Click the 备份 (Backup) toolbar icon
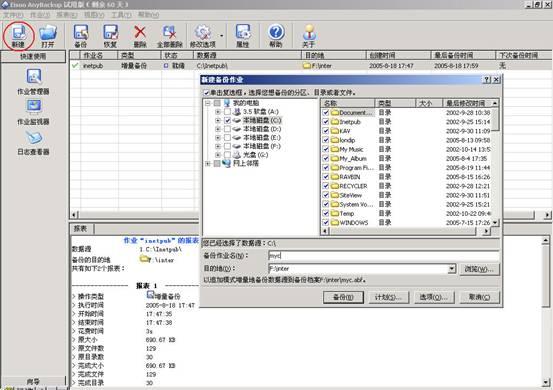 tap(81, 35)
